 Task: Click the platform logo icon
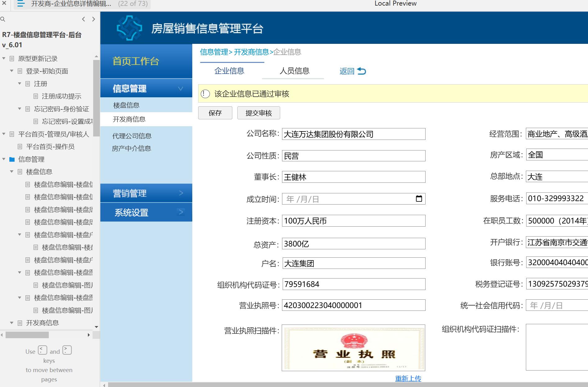click(x=129, y=28)
